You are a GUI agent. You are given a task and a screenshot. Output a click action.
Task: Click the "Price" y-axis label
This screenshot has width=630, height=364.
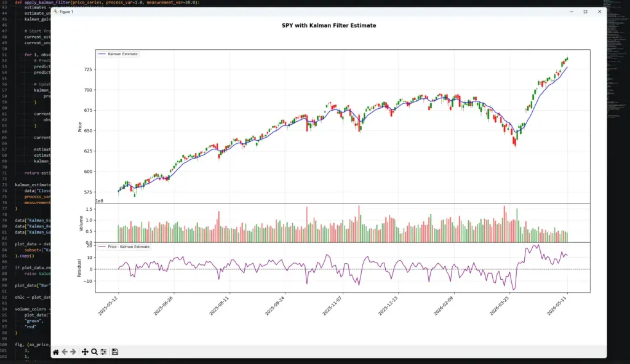(x=79, y=127)
